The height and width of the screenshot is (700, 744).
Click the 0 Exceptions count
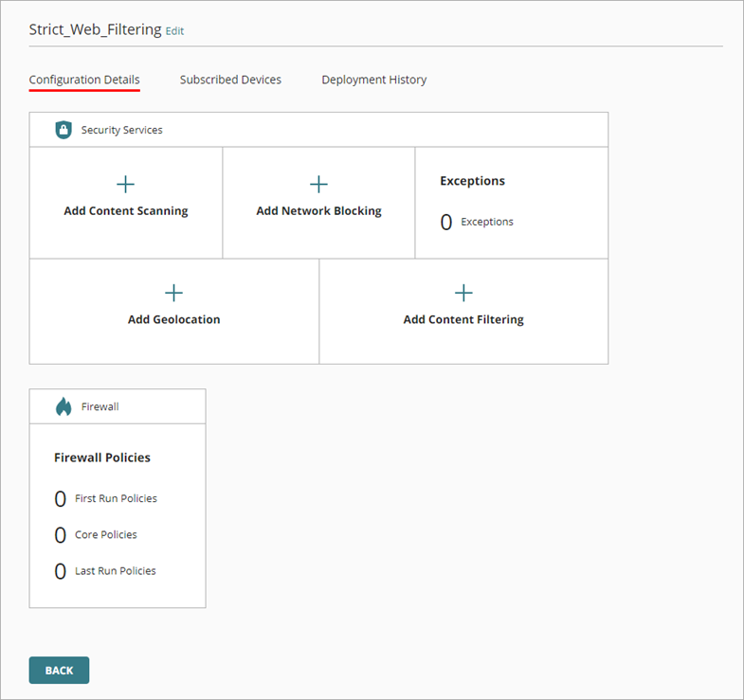click(446, 223)
